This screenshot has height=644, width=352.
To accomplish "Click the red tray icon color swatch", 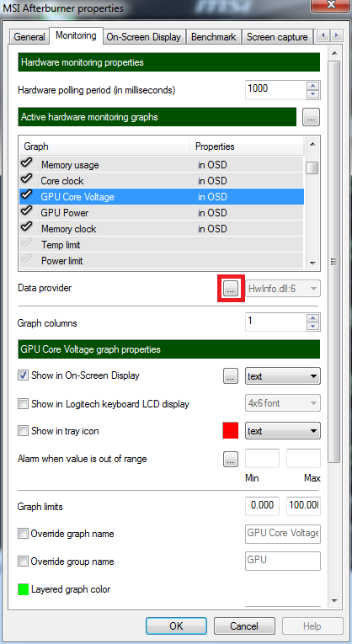I will point(231,431).
